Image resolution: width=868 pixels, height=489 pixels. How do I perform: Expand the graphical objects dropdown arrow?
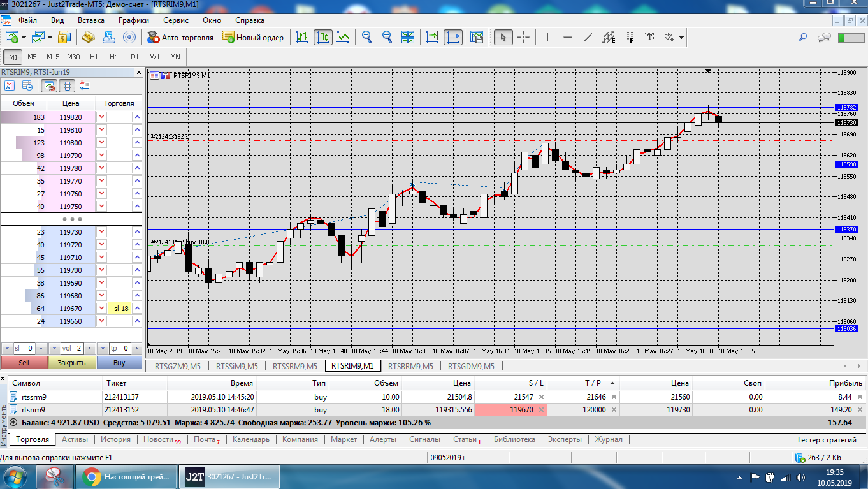point(682,38)
